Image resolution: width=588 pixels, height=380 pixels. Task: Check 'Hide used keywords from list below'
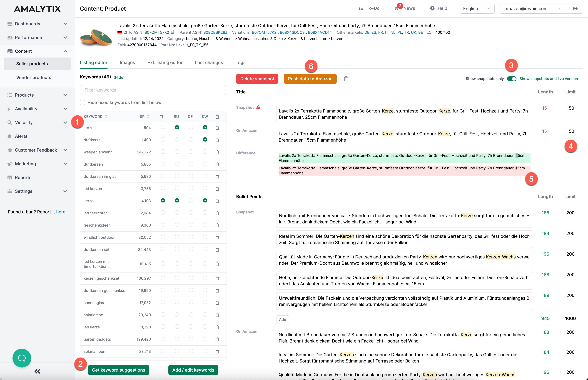click(83, 102)
